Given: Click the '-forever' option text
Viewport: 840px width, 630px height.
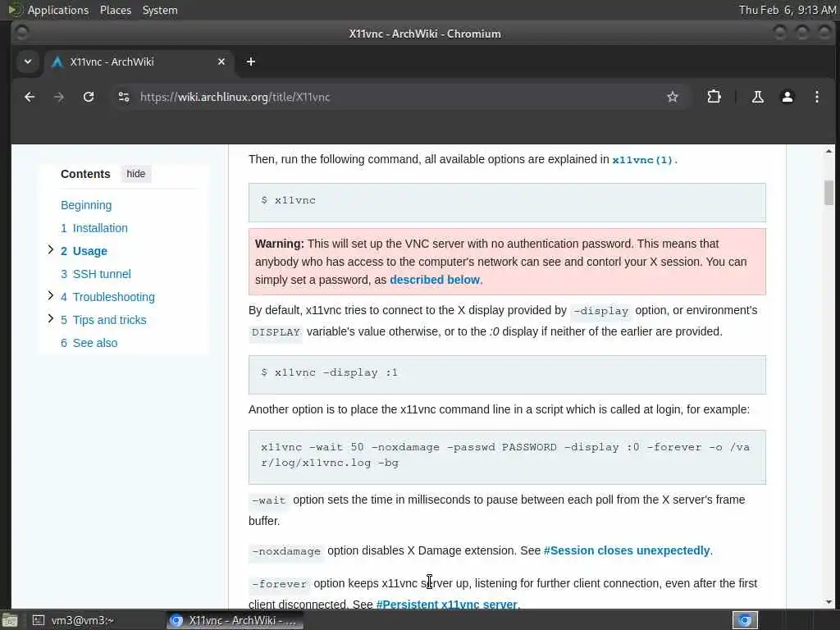Looking at the screenshot, I should [279, 584].
